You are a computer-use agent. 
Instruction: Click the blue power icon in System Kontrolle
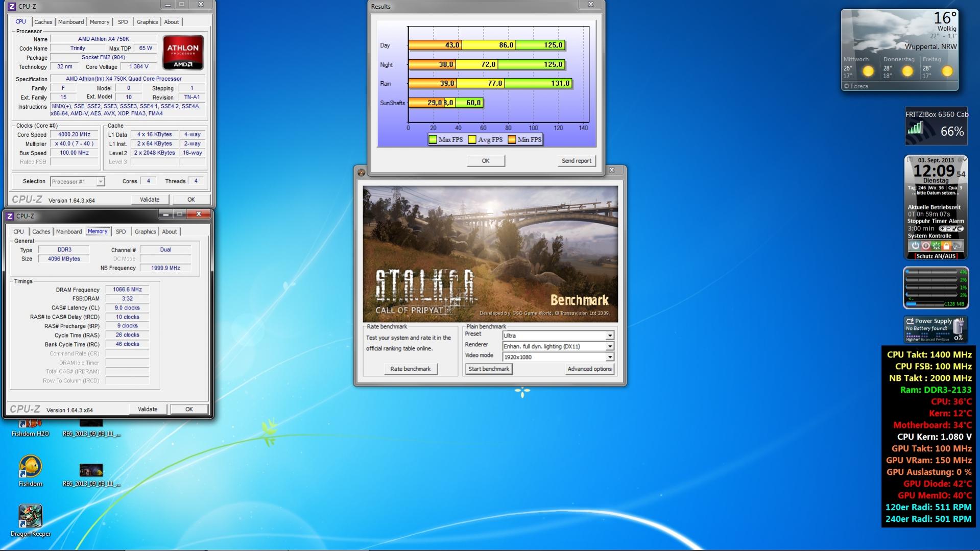pos(915,246)
